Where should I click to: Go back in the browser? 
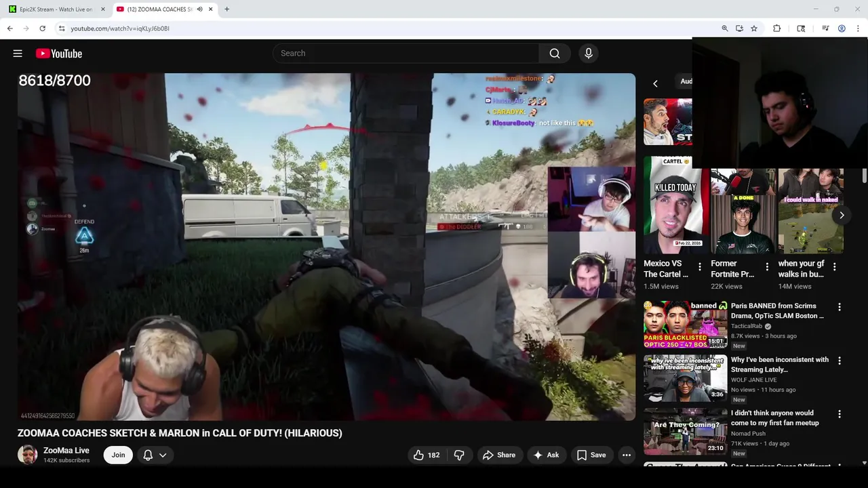click(9, 28)
